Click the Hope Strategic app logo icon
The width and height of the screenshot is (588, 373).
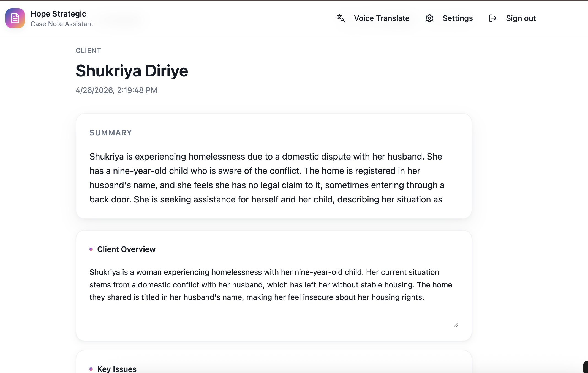pos(15,18)
